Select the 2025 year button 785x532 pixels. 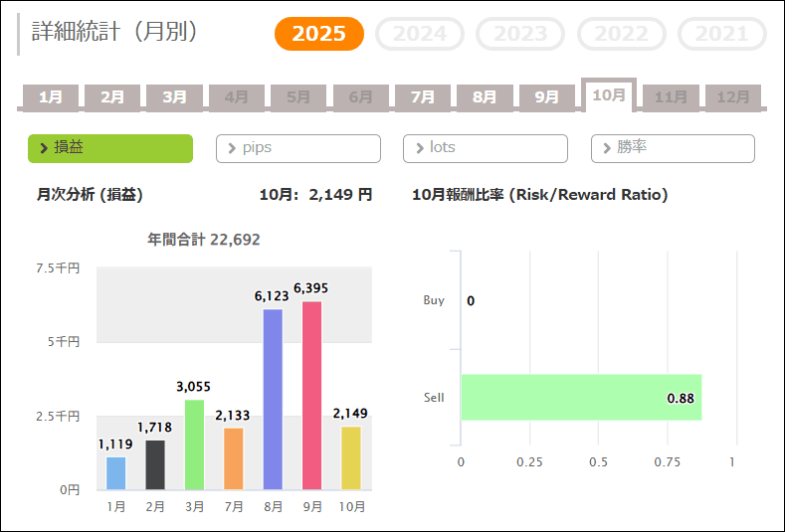click(319, 34)
